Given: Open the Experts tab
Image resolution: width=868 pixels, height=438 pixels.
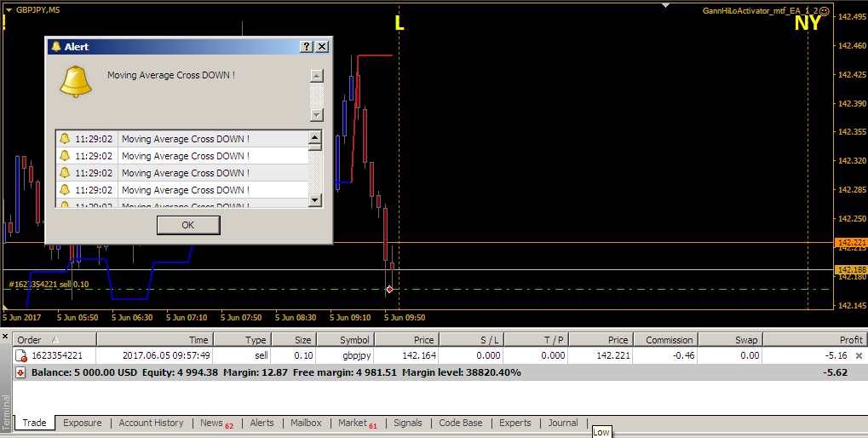Looking at the screenshot, I should [x=514, y=423].
